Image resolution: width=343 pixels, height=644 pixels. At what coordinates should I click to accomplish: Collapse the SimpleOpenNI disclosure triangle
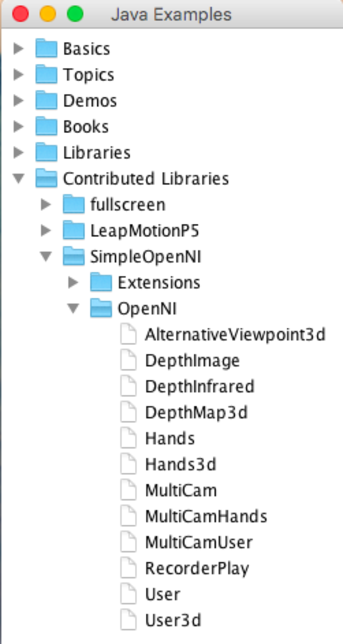46,256
